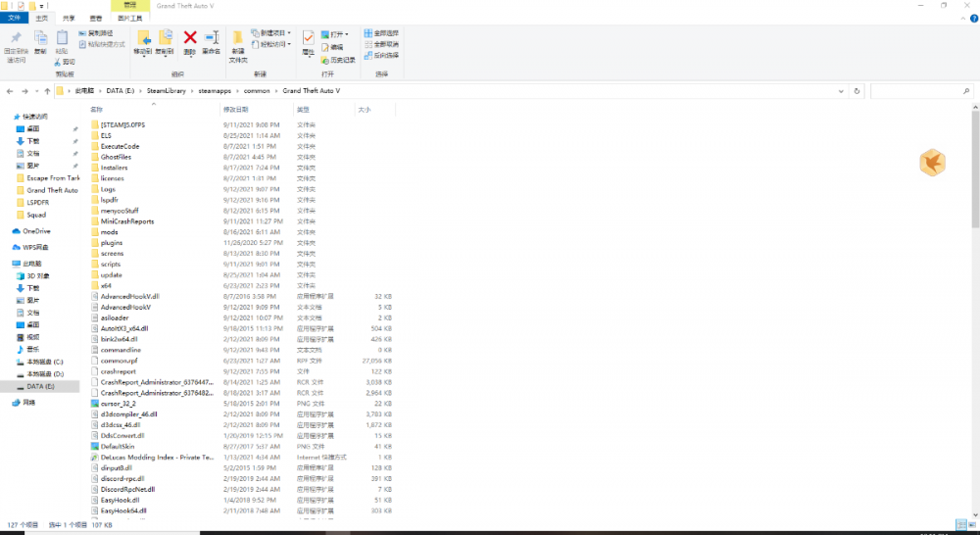Click 复制路径 copy path
This screenshot has width=980, height=535.
(96, 33)
